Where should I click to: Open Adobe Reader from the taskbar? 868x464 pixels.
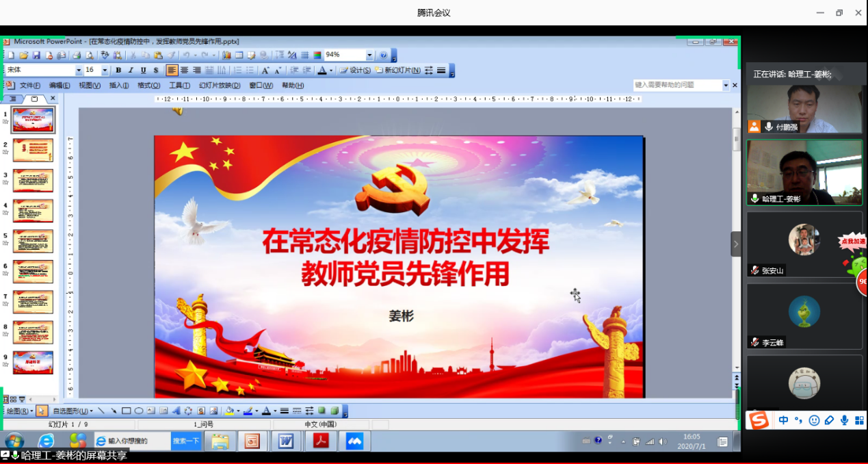click(321, 441)
